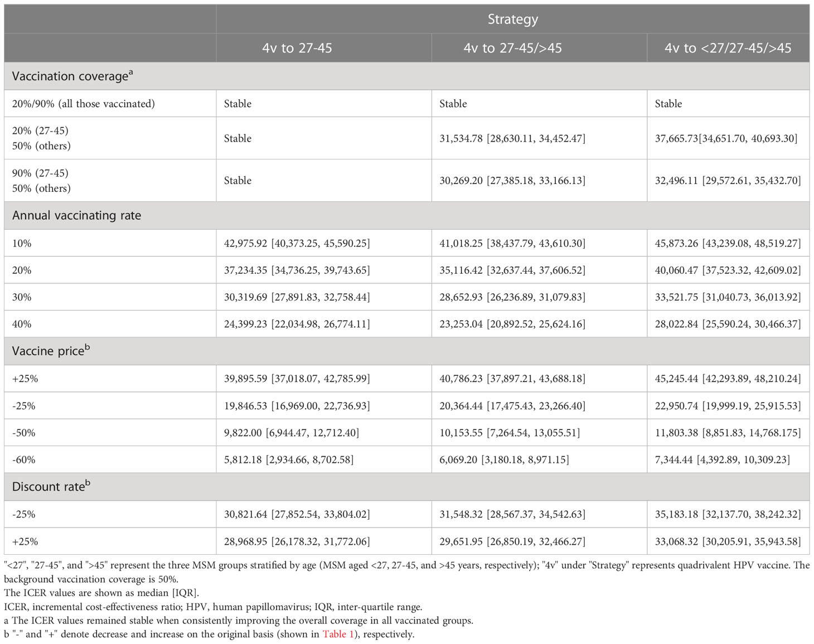Select the value 37,234.35 [34,736.25, 39,743.65]
814x644 pixels.
pos(297,270)
